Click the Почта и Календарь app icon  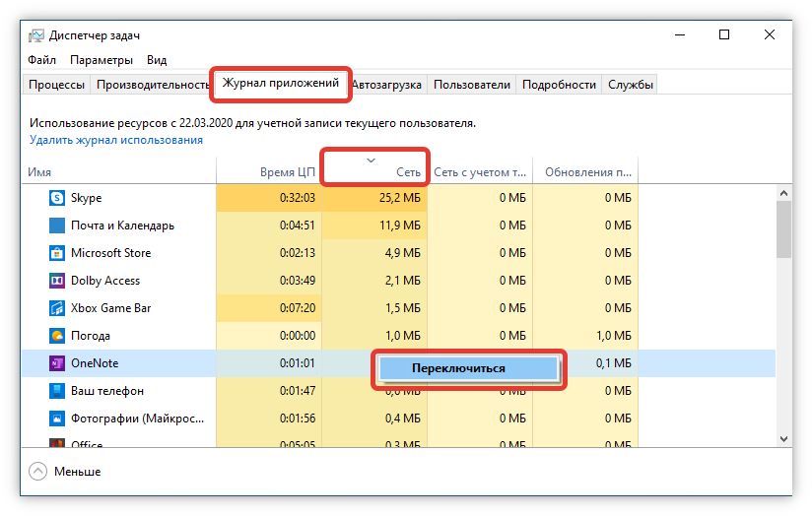[x=57, y=226]
